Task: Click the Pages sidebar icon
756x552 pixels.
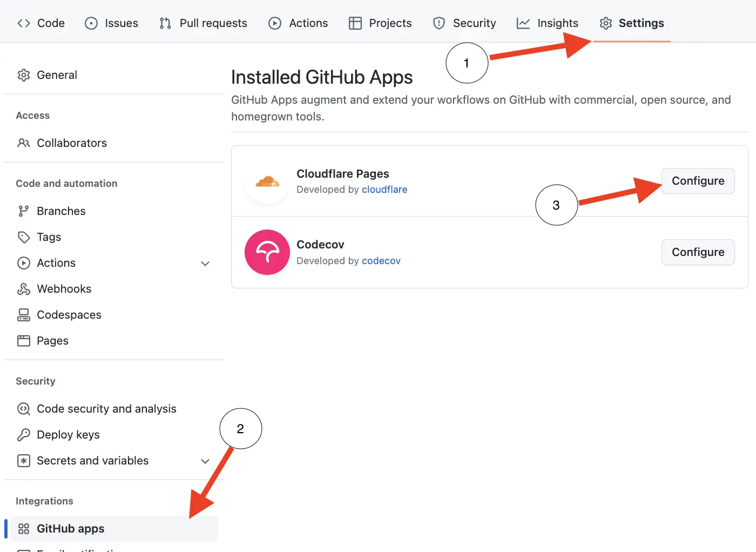Action: 24,340
